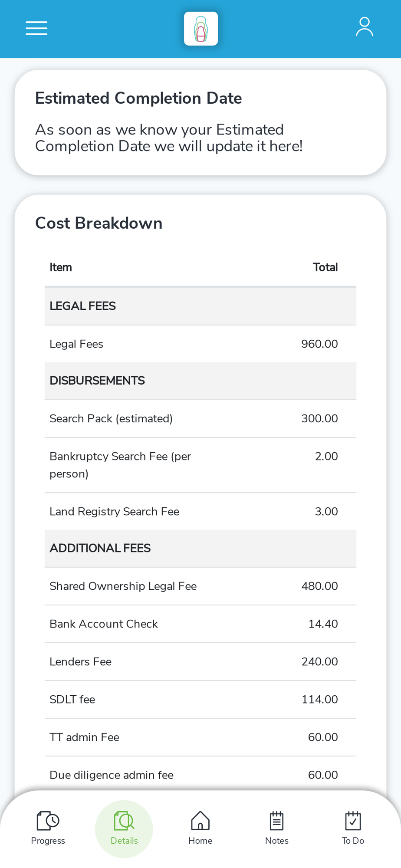The width and height of the screenshot is (401, 868).
Task: Tap the Details magnifier icon
Action: (x=124, y=821)
